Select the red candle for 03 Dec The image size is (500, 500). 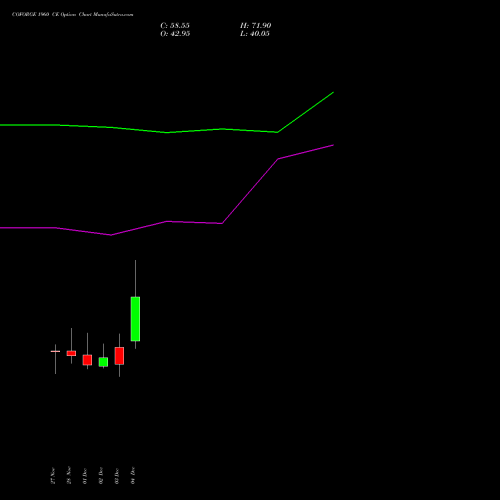click(x=119, y=356)
